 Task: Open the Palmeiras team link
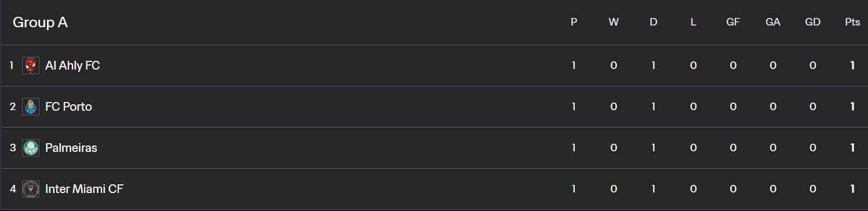click(71, 148)
